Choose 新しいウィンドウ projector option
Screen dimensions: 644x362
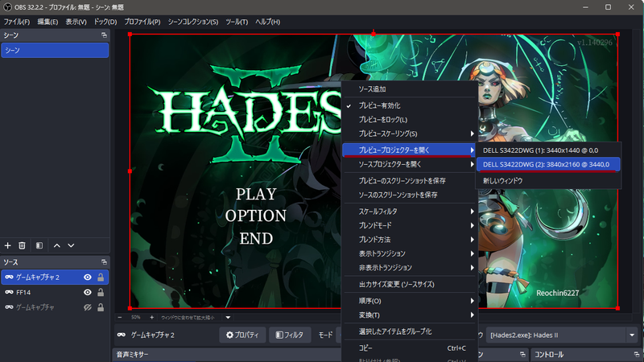coord(548,180)
